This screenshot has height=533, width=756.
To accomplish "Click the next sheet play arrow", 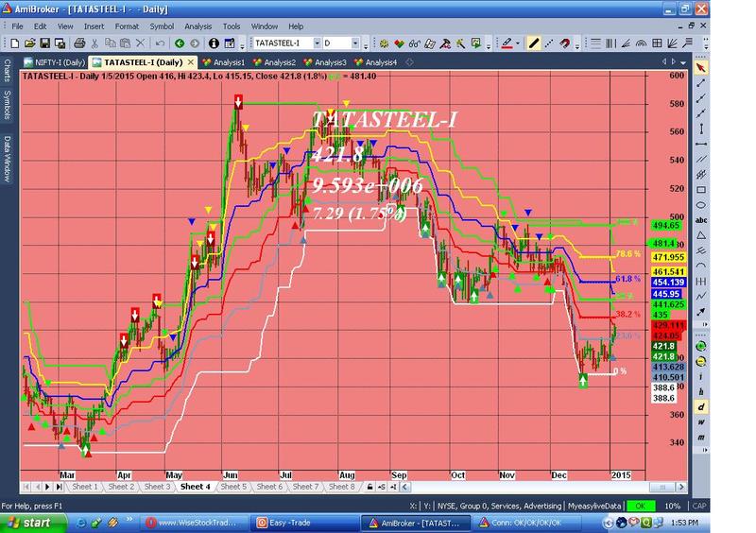I will pos(48,487).
